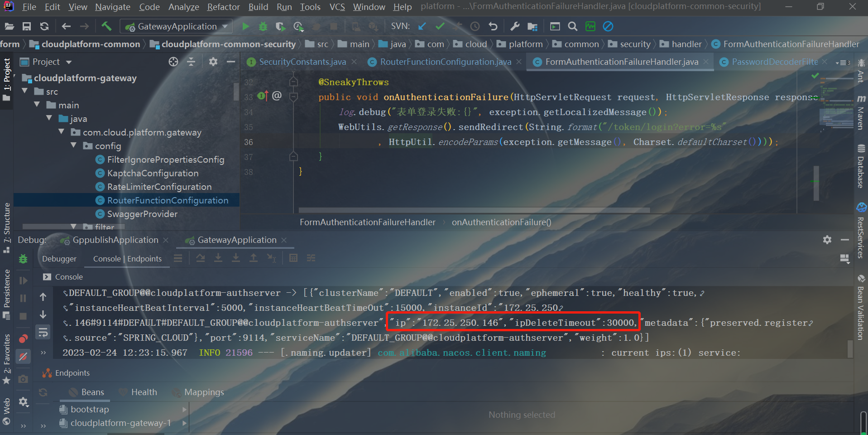Open Debug panel gear settings

827,240
